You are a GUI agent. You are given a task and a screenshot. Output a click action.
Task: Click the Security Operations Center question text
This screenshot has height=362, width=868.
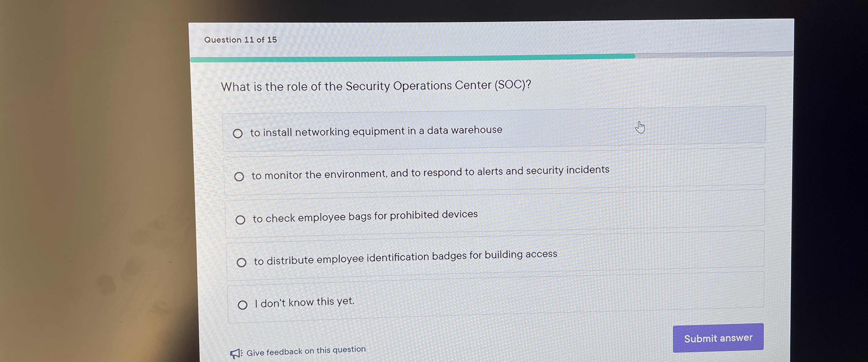376,86
